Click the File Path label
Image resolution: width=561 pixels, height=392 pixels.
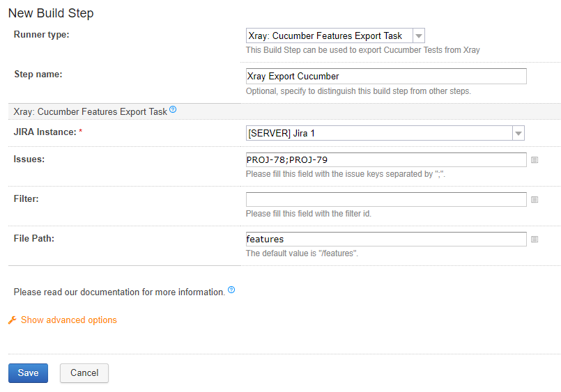tap(34, 238)
